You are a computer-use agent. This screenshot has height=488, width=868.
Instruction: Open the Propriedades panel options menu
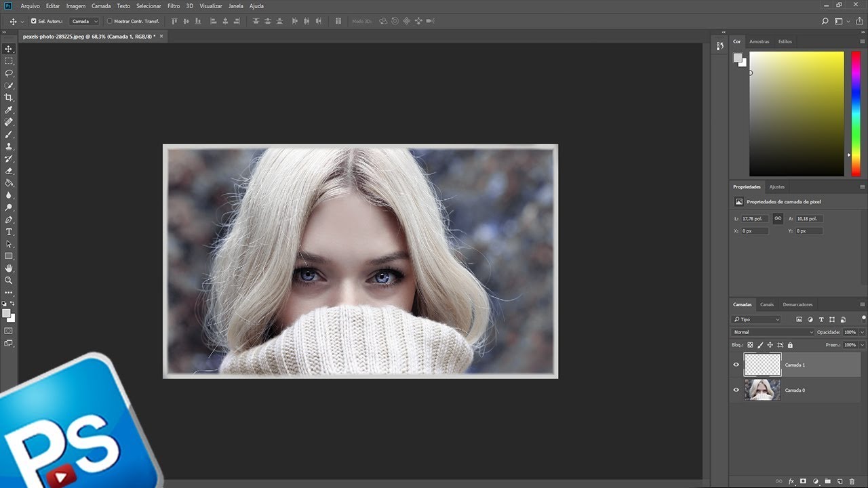click(x=863, y=186)
